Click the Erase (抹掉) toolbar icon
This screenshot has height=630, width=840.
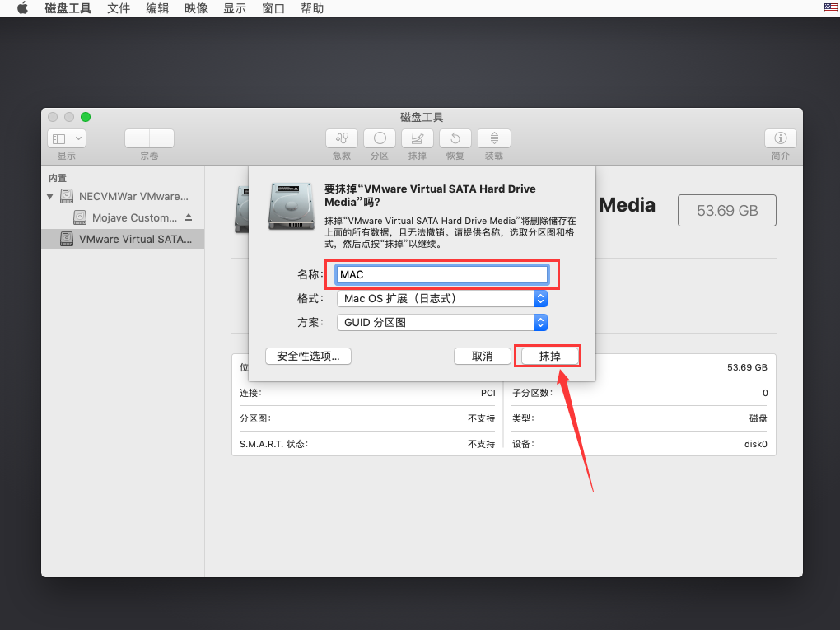point(418,138)
